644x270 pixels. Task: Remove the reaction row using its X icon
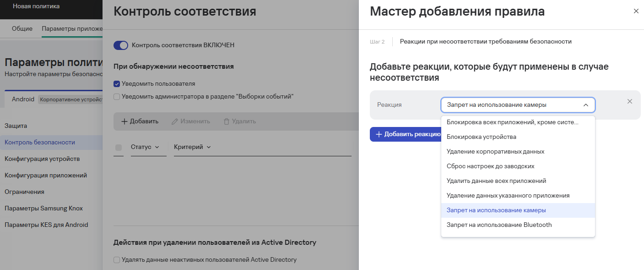[630, 101]
